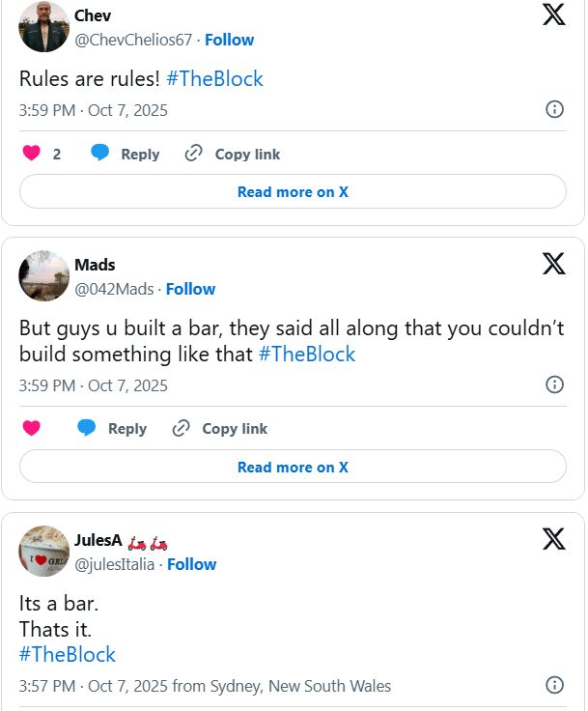Open Mads' profile picture
This screenshot has width=588, height=711.
pos(43,275)
